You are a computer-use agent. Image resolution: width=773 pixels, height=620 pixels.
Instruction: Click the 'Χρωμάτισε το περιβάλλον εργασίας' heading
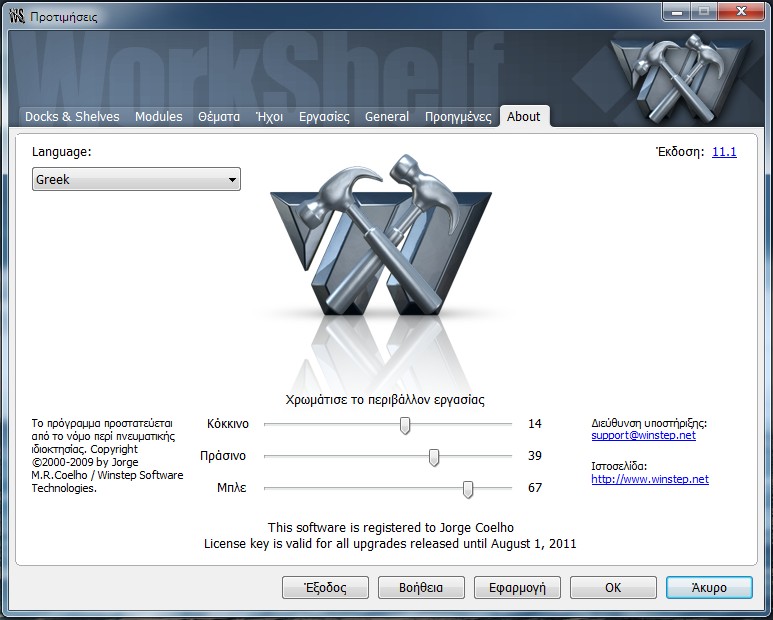tap(385, 400)
